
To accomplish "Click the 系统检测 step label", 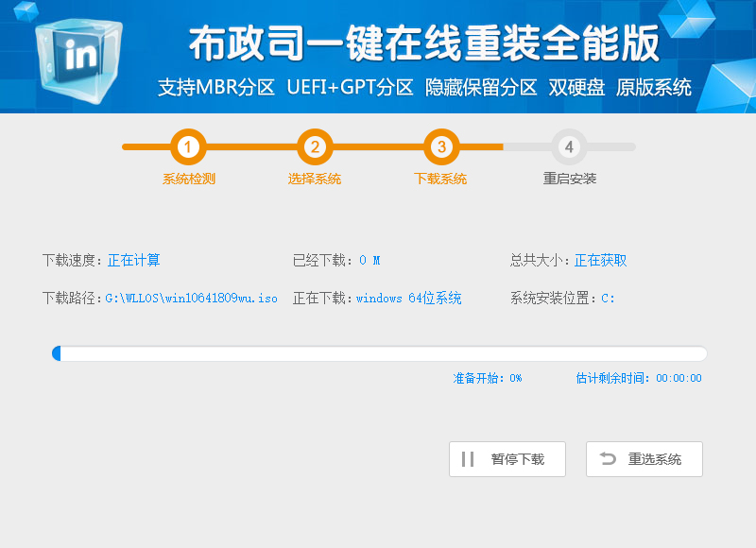I will 188,179.
